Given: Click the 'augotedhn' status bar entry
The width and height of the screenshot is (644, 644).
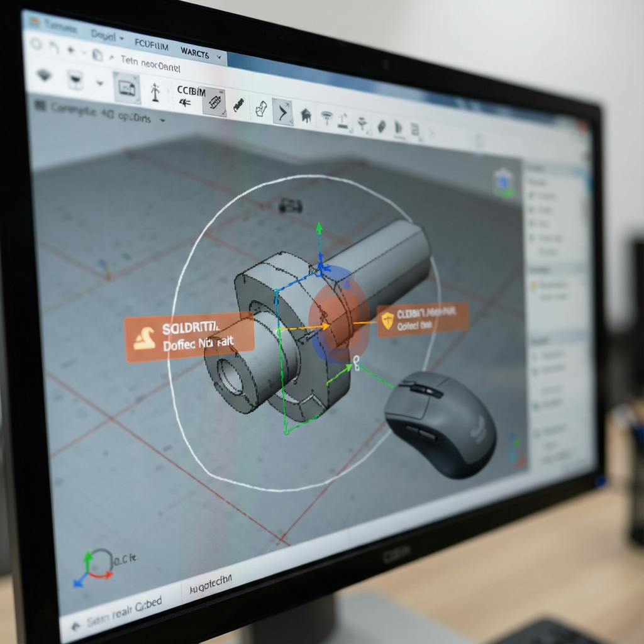Looking at the screenshot, I should point(211,584).
